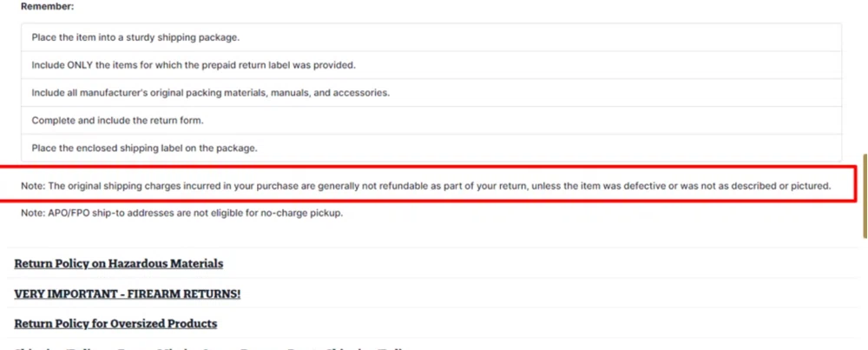Open the VERY IMPORTANT - FIREARM RETURNS! link
This screenshot has width=868, height=350.
[128, 294]
